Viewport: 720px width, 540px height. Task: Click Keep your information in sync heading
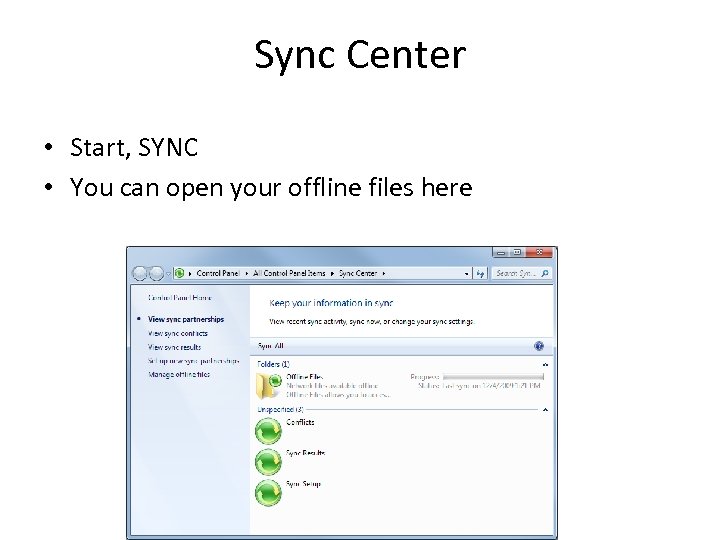pos(331,303)
